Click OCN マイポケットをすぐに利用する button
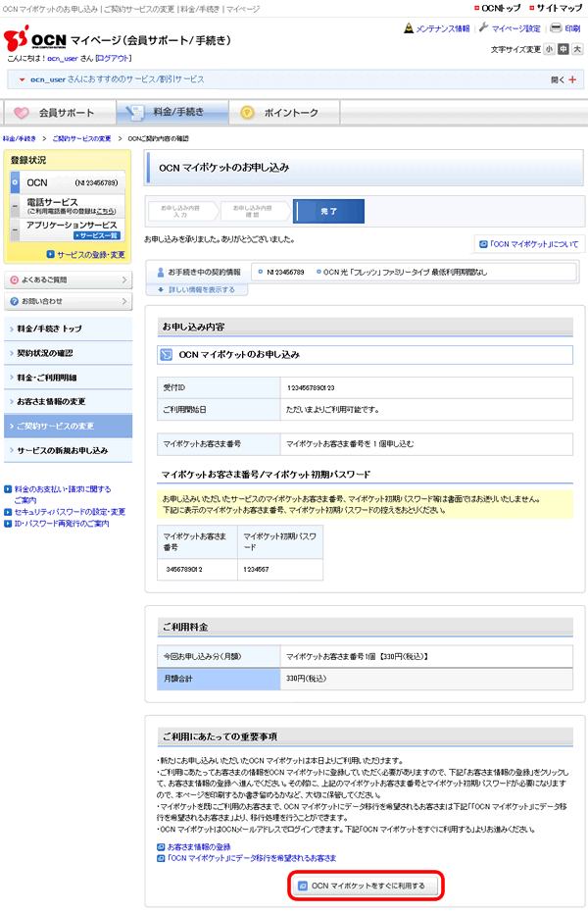Image resolution: width=588 pixels, height=913 pixels. coord(366,886)
